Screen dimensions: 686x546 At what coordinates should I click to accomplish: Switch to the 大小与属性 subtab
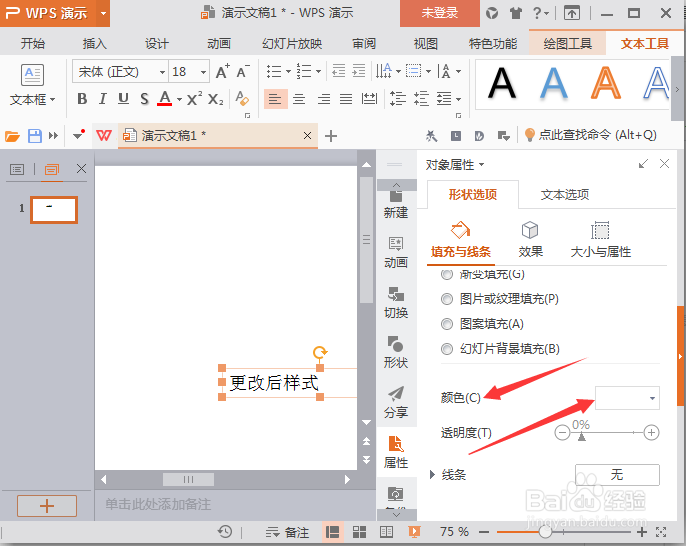[601, 240]
